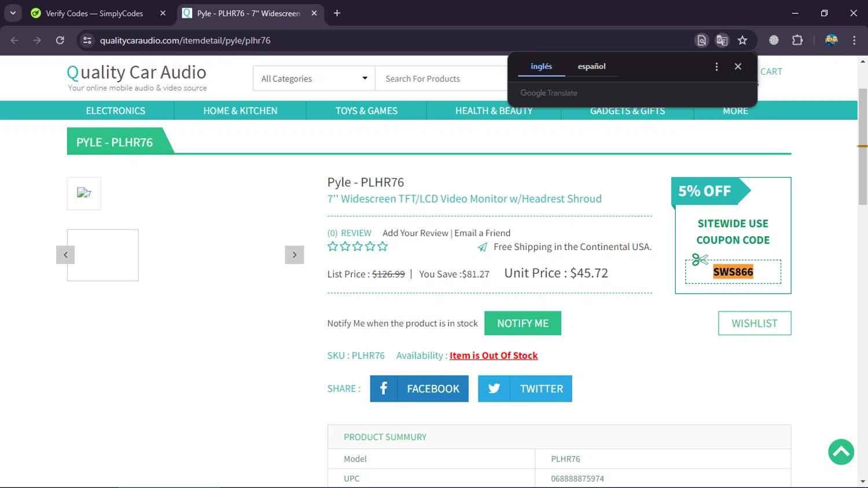
Task: Switch to Verify Codes — SimplyCodes tab
Action: [94, 13]
